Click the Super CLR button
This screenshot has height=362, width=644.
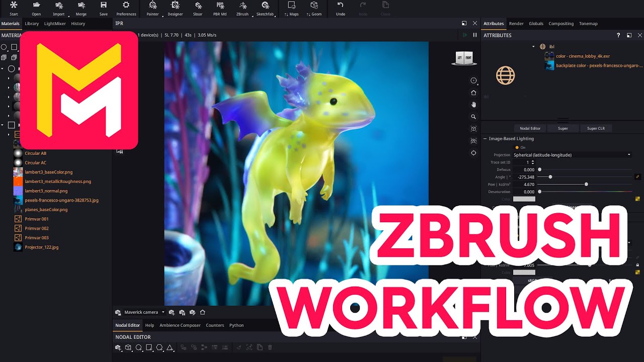[596, 128]
